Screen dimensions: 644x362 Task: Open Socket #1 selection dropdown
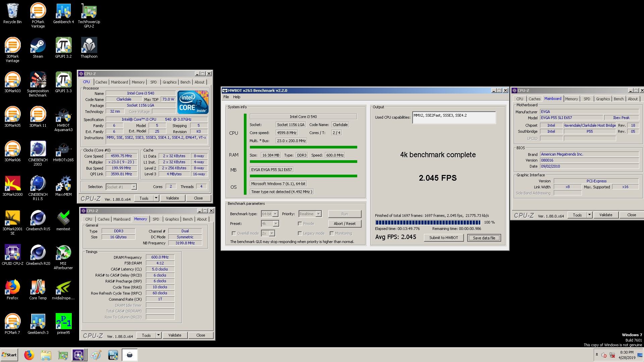[x=134, y=187]
